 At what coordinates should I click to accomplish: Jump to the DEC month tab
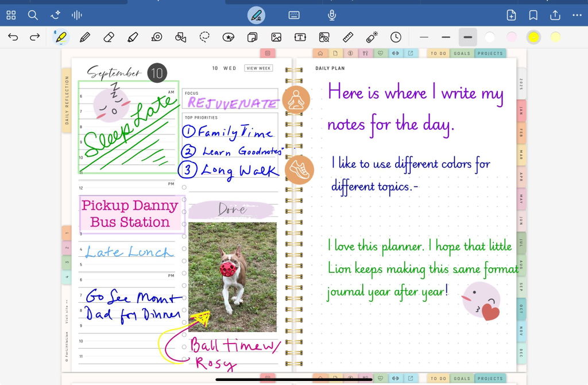pos(521,353)
